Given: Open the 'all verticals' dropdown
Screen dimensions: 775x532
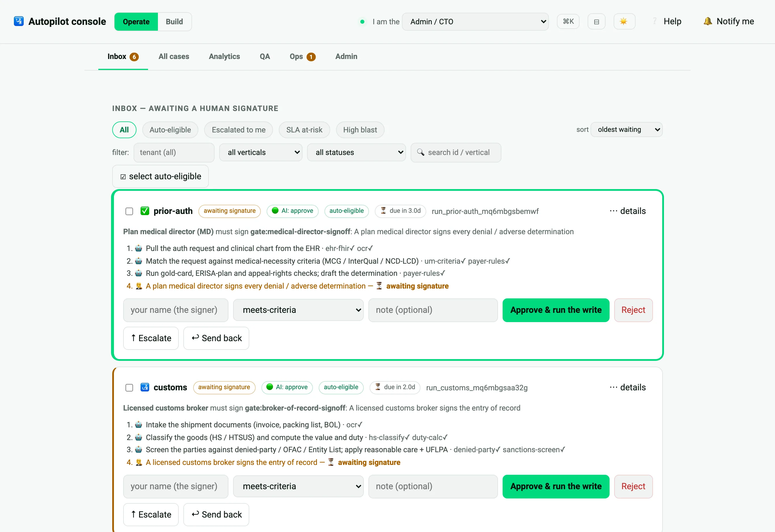Looking at the screenshot, I should [x=261, y=153].
